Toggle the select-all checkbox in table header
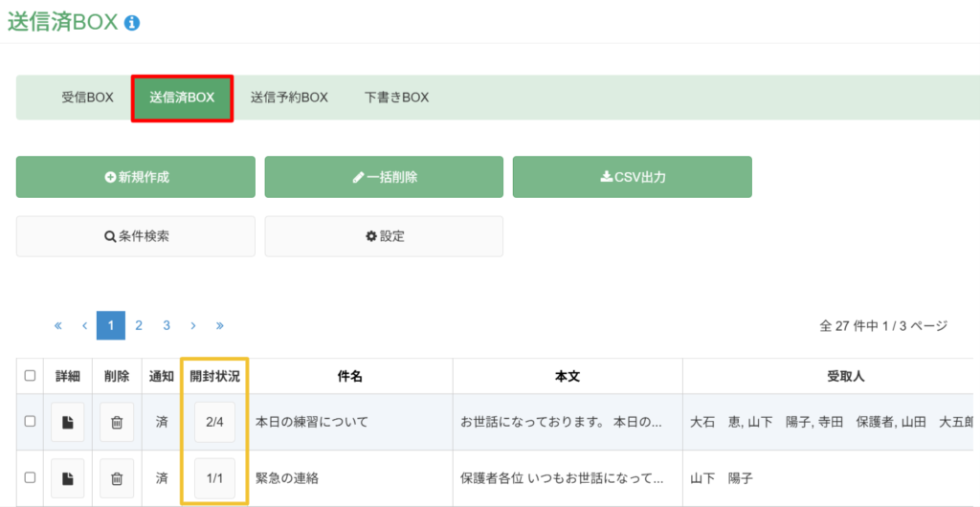 click(x=30, y=375)
